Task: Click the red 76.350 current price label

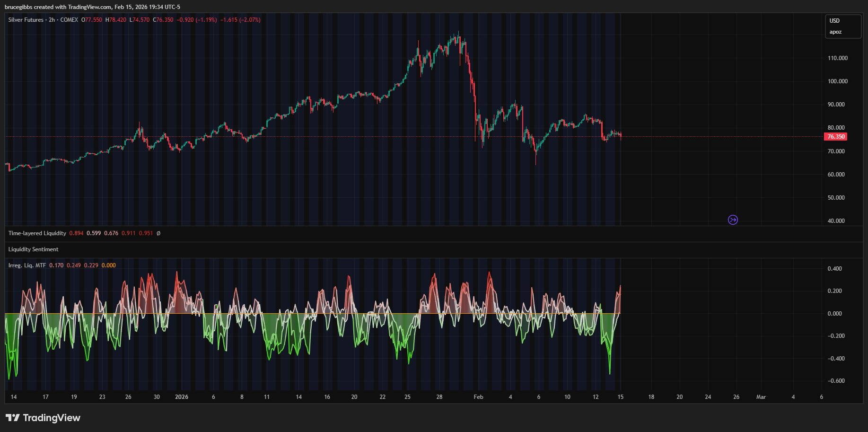Action: [x=836, y=137]
